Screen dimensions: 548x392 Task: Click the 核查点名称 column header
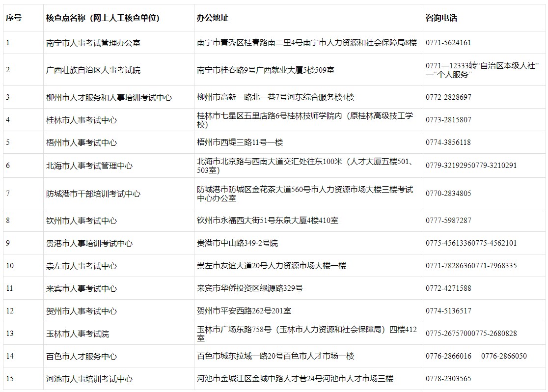coord(103,18)
